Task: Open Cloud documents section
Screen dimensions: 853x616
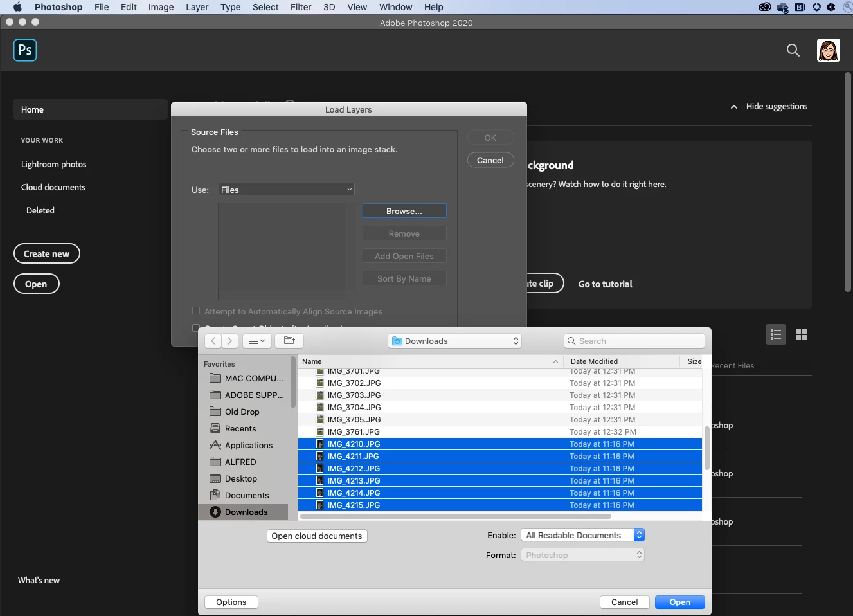Action: (x=53, y=187)
